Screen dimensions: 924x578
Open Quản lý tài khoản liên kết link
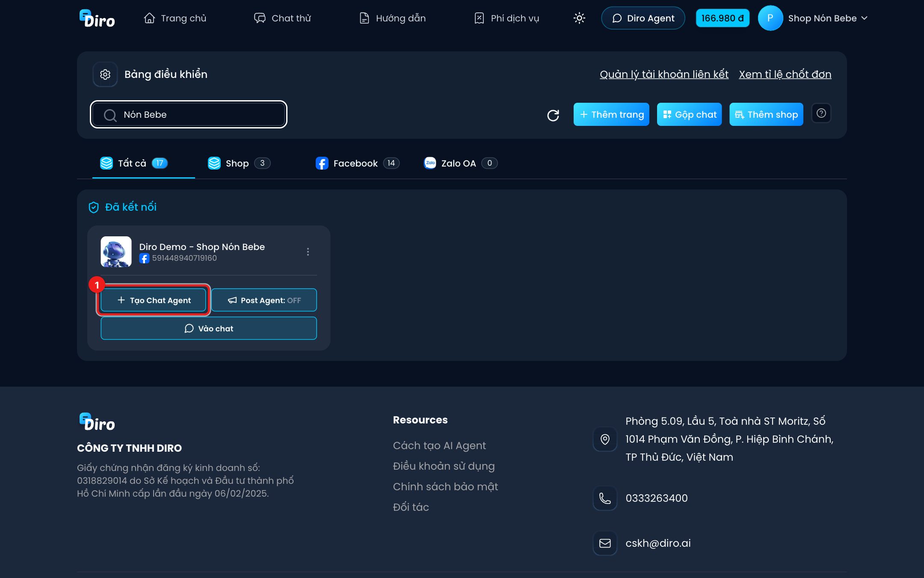pyautogui.click(x=664, y=74)
